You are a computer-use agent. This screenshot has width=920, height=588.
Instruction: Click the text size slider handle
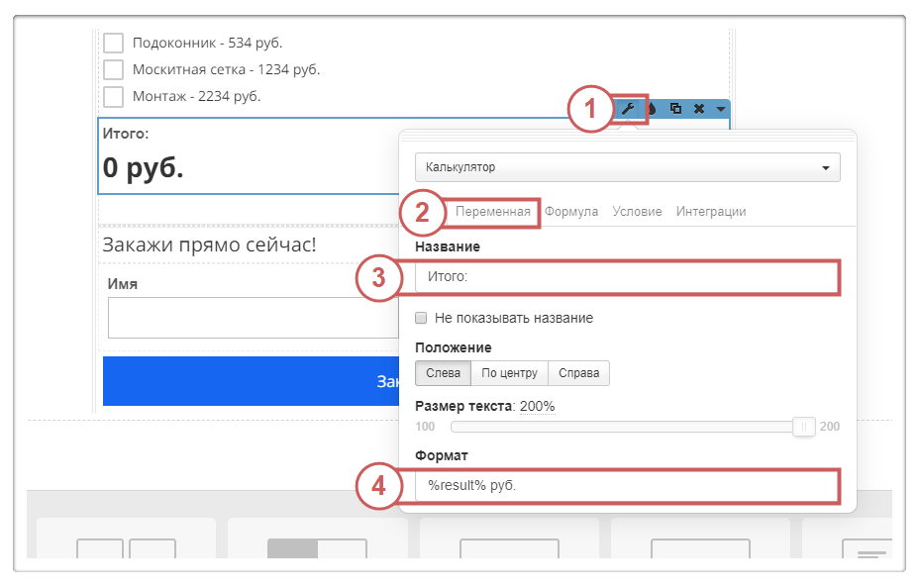click(x=805, y=427)
